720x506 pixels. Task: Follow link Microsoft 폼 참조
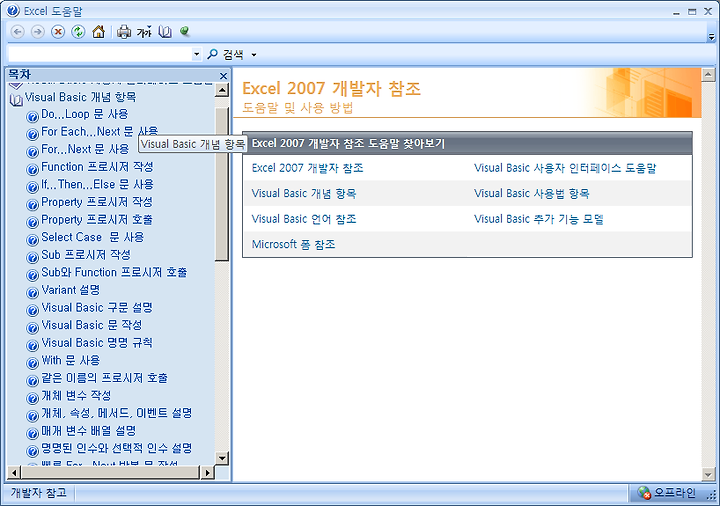point(293,244)
